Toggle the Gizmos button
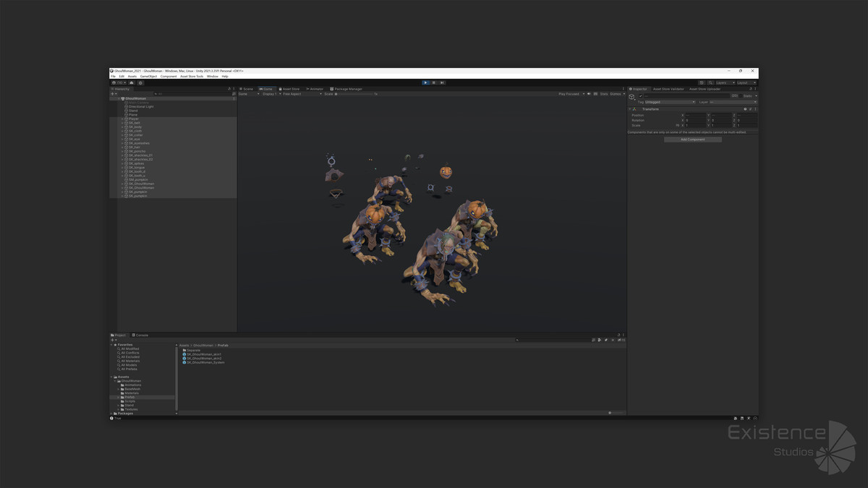This screenshot has height=488, width=868. click(x=616, y=94)
